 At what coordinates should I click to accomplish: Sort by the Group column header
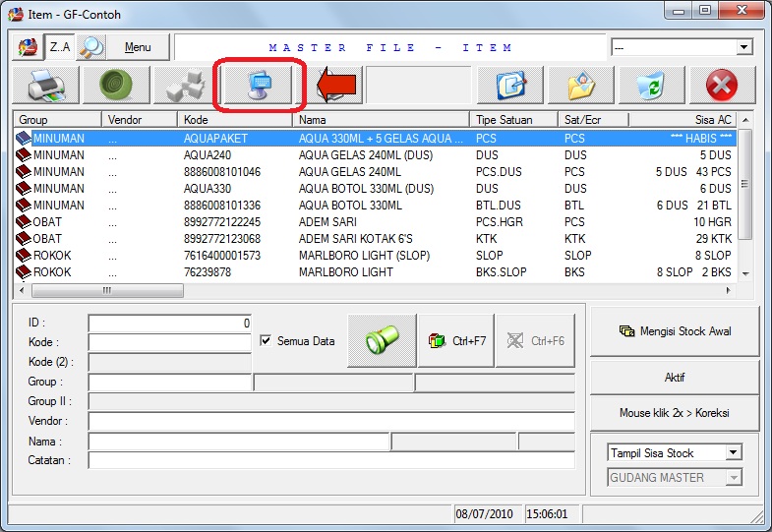[x=58, y=120]
